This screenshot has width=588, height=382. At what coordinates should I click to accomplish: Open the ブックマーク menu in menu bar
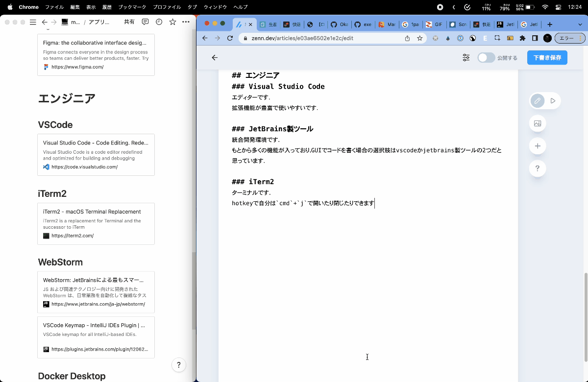(132, 7)
